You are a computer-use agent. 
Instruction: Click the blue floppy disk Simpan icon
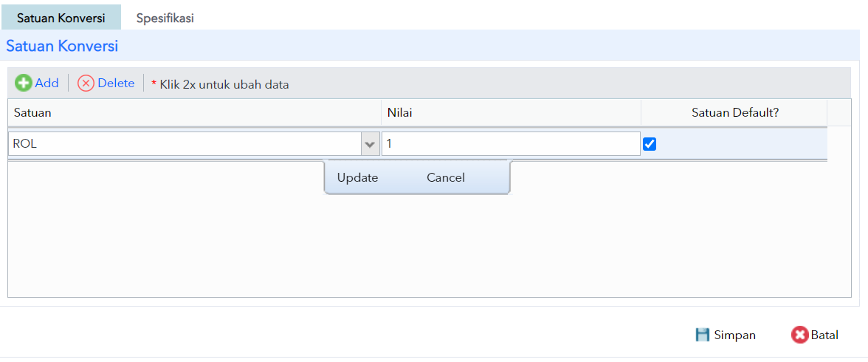[x=703, y=335]
